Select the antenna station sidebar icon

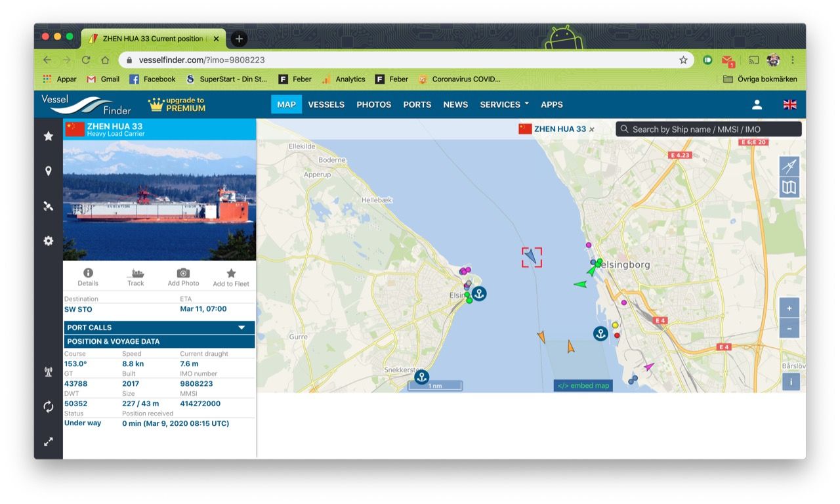(x=48, y=372)
